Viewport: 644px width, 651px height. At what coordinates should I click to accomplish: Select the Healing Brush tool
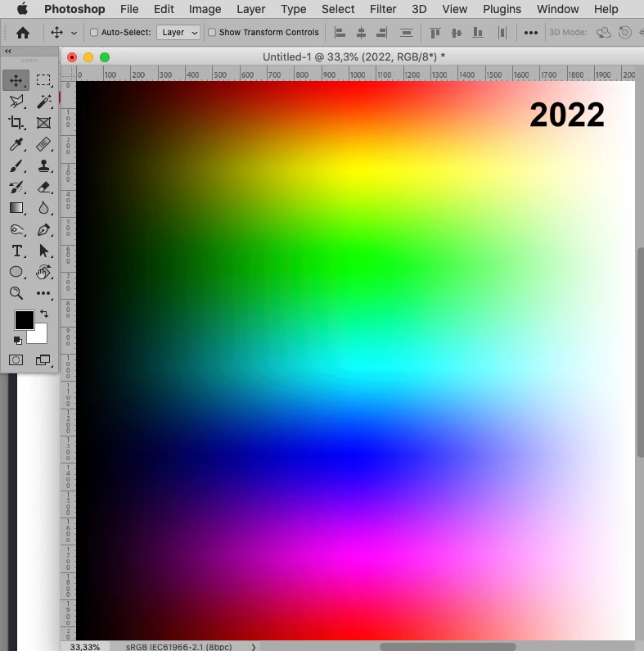coord(43,144)
